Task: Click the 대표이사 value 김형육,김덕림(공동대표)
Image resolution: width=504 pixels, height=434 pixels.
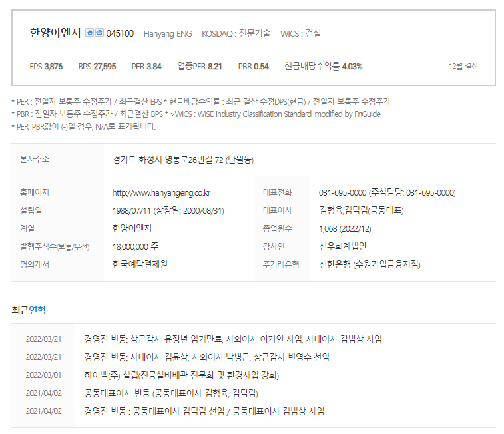Action: pyautogui.click(x=361, y=211)
